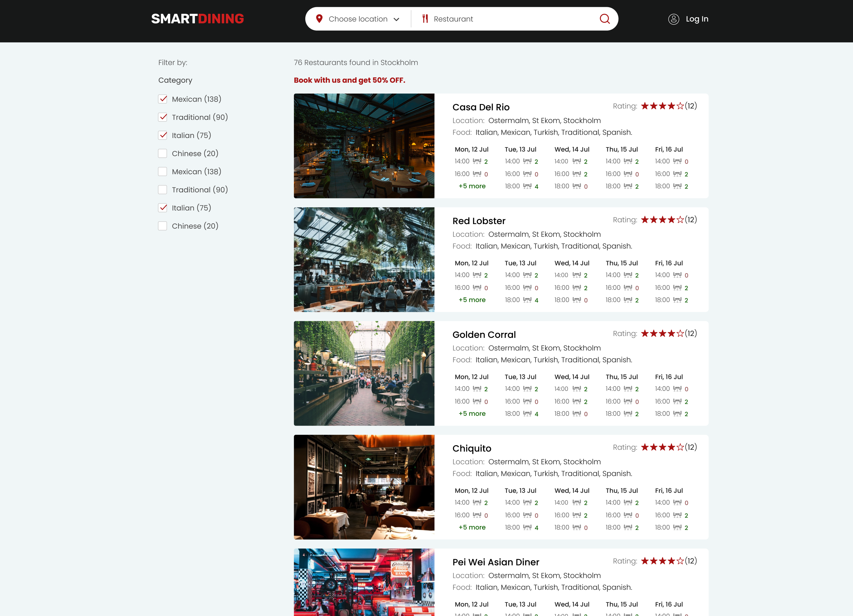Viewport: 853px width, 616px height.
Task: Click Pei Wei Asian Diner star rating
Action: tap(662, 561)
